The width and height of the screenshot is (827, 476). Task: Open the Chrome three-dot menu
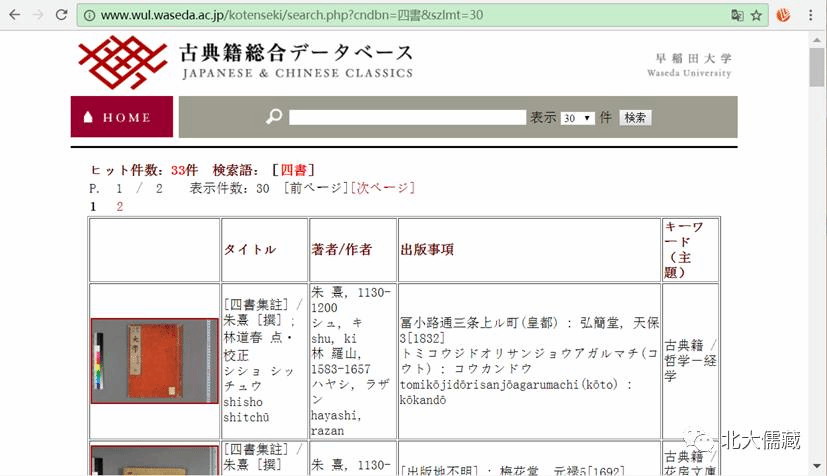coord(813,15)
